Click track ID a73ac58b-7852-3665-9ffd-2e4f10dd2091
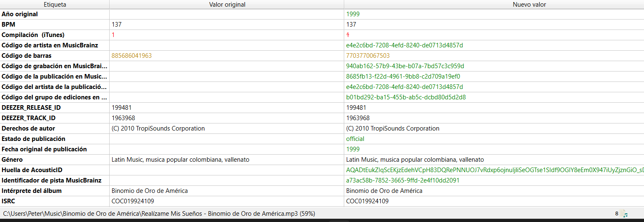The height and width of the screenshot is (222, 644). coord(403,180)
